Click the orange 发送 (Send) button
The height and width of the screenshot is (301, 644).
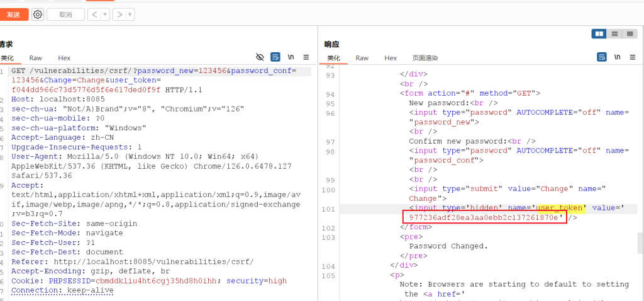pos(14,14)
